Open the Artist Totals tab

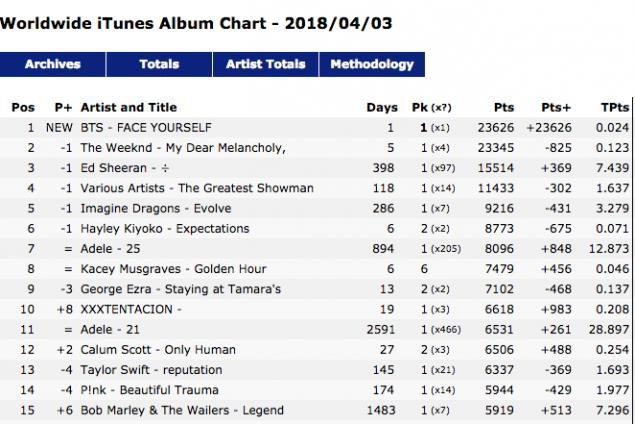[x=265, y=64]
